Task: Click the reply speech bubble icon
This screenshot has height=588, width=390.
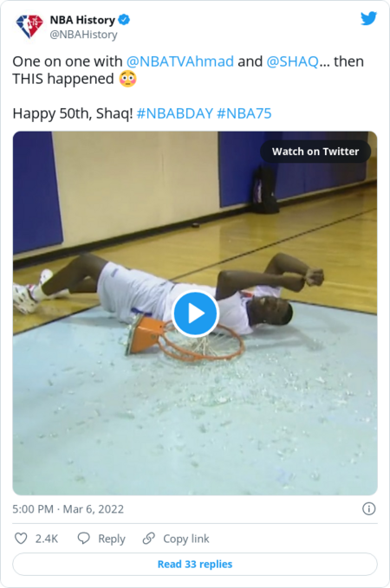Action: (x=83, y=539)
